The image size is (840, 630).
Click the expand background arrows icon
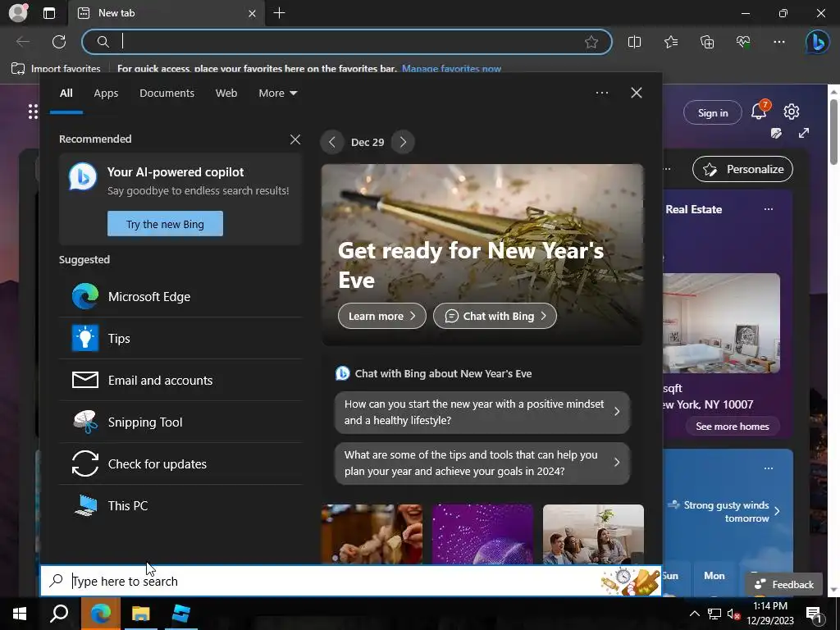(804, 133)
